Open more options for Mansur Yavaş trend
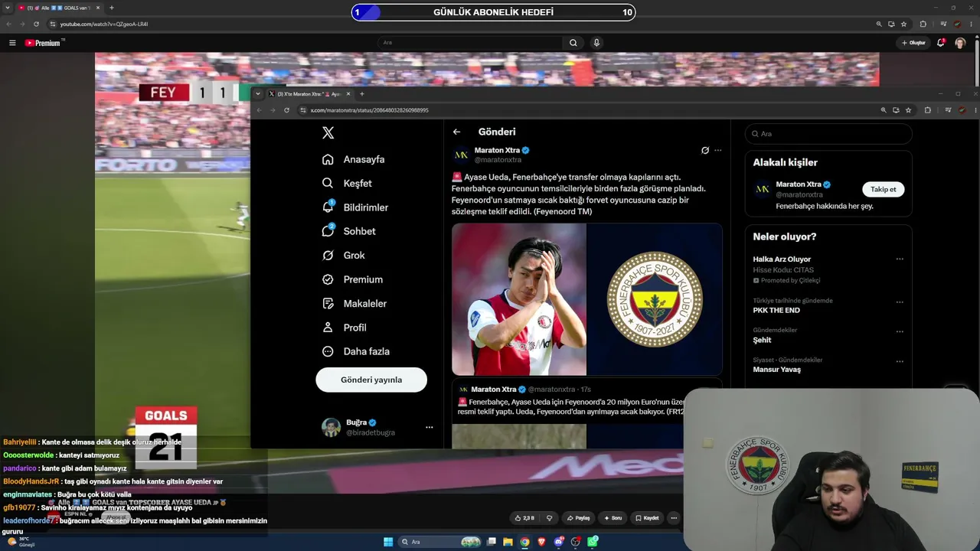Screen dimensions: 980x551 click(x=900, y=361)
